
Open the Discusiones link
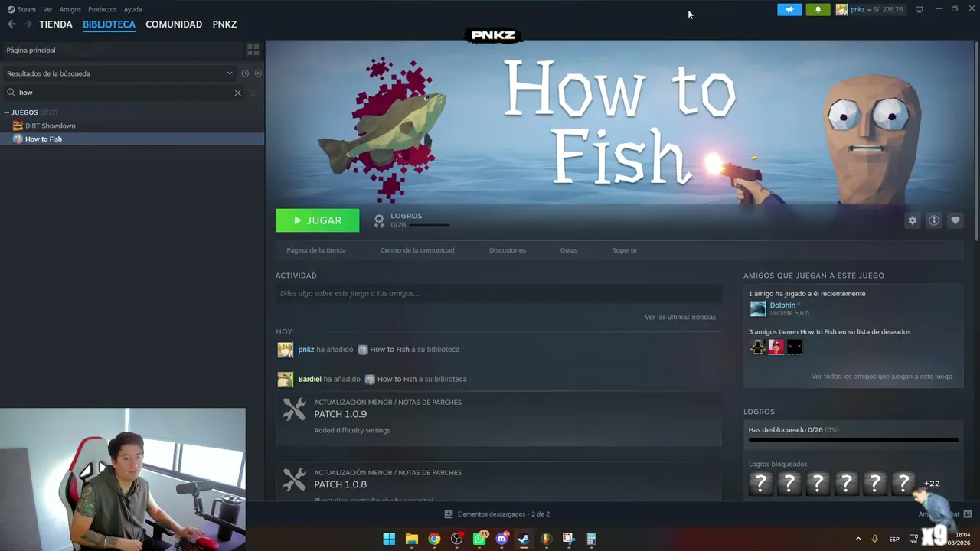508,250
